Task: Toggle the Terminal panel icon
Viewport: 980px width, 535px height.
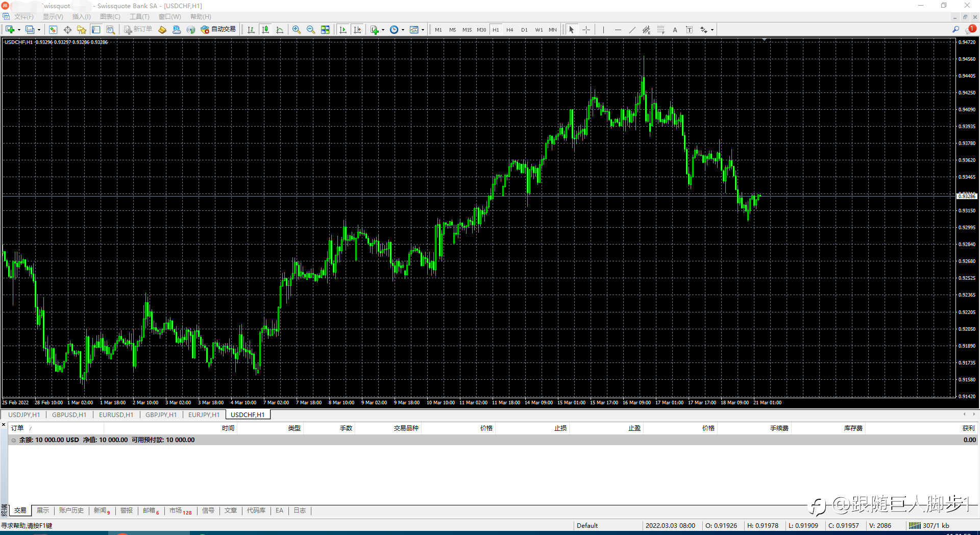Action: 96,30
